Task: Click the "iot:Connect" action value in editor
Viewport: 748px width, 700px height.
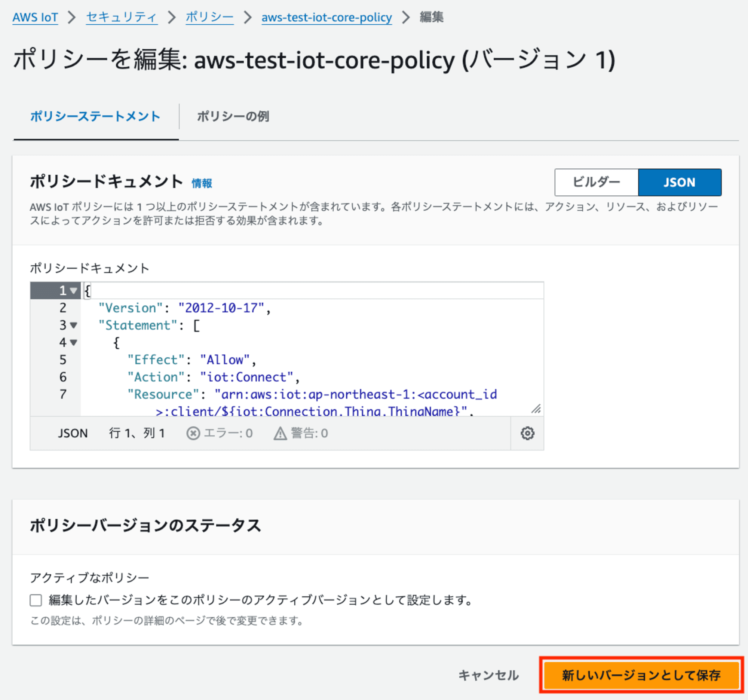Action: tap(246, 377)
